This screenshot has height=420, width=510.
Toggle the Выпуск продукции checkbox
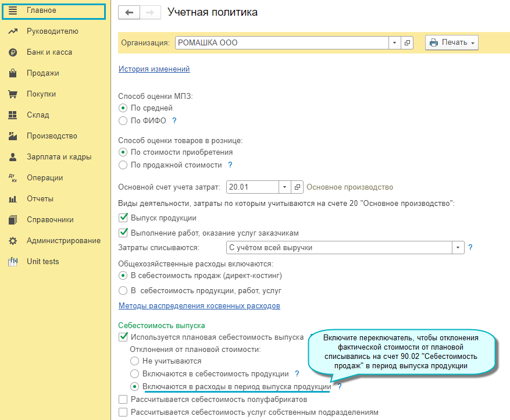pos(123,218)
